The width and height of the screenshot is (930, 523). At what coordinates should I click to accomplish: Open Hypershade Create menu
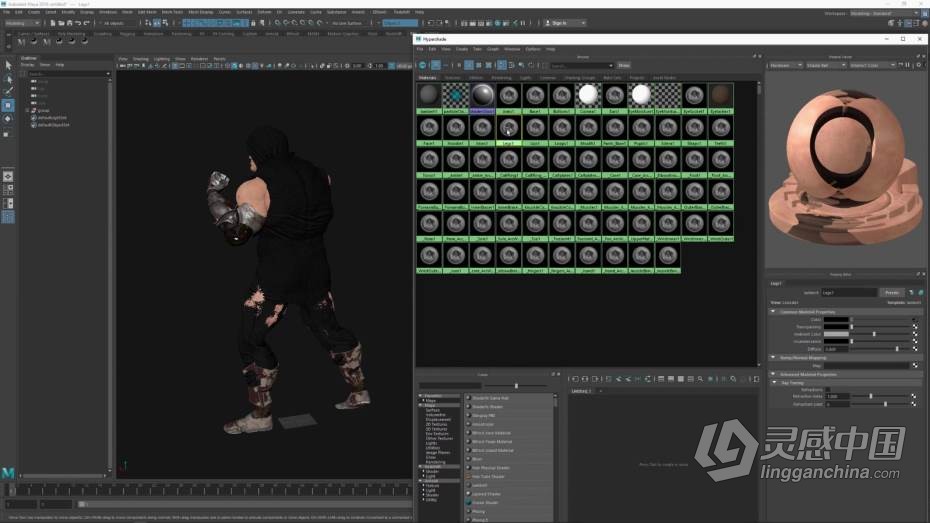pos(462,49)
